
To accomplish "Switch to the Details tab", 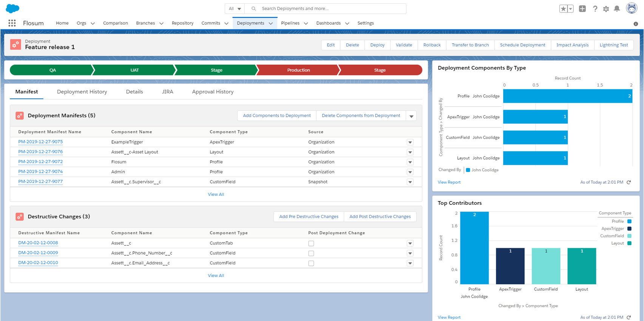I will [134, 92].
